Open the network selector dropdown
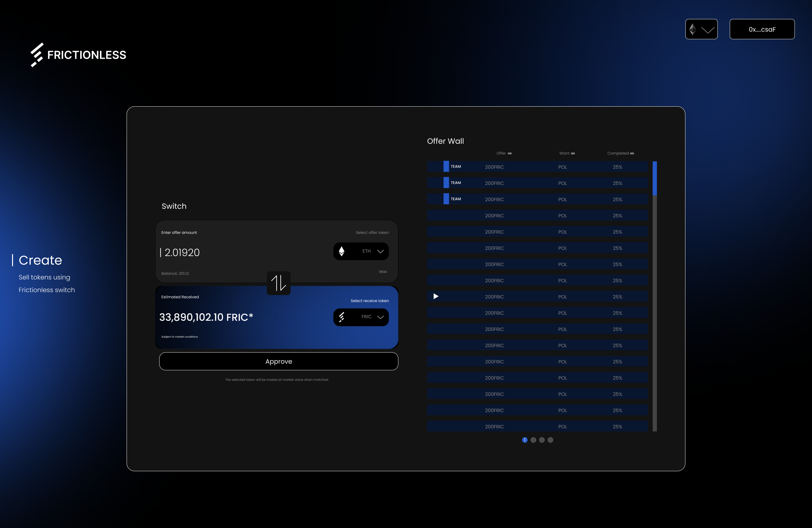 point(701,30)
